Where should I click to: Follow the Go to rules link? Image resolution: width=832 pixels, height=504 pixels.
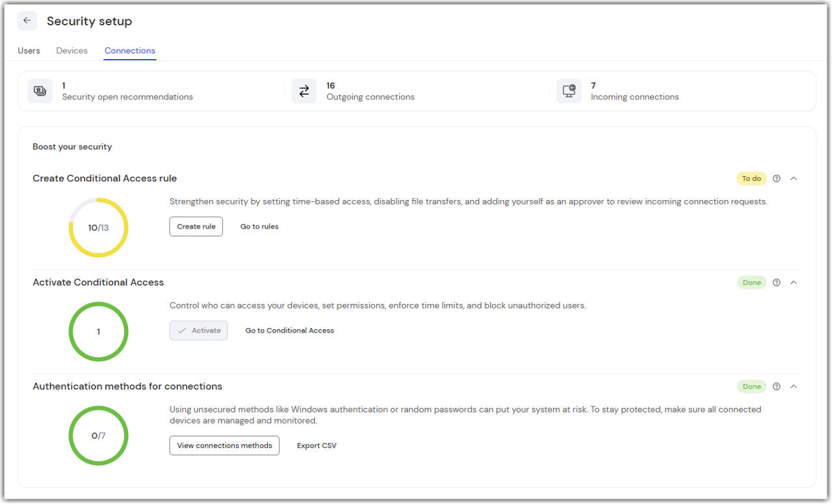tap(259, 227)
